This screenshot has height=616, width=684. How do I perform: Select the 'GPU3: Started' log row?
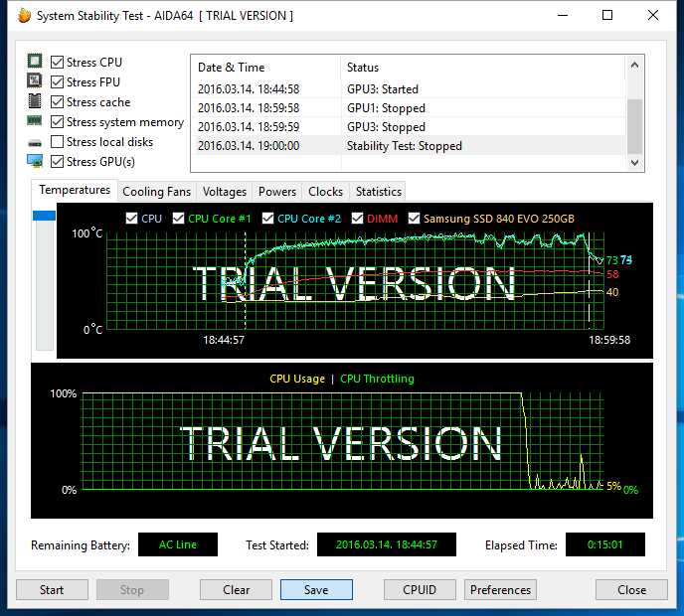409,89
